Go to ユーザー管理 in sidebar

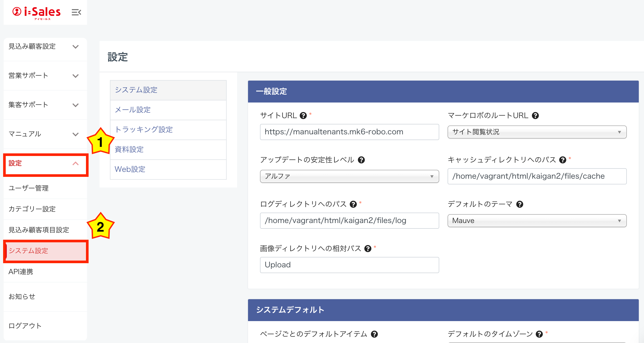pyautogui.click(x=29, y=188)
